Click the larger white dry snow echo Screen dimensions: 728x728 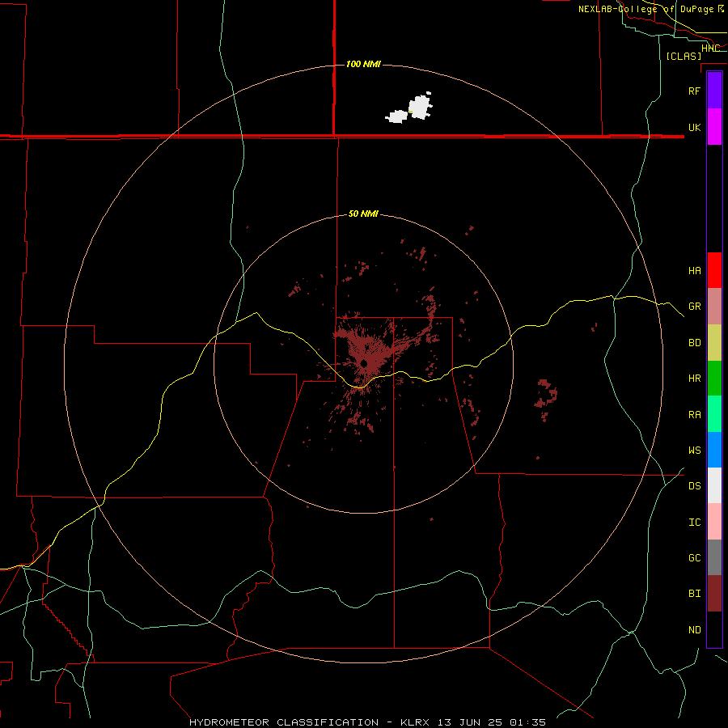(x=420, y=106)
